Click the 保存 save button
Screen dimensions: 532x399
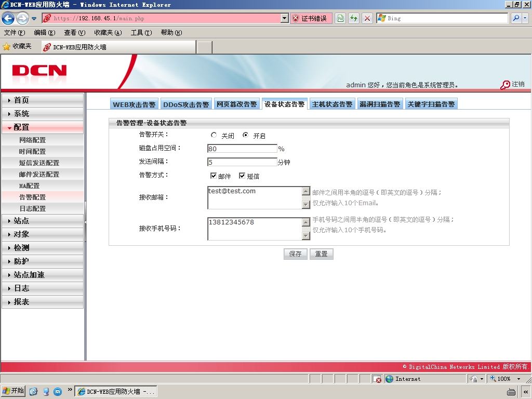click(295, 254)
